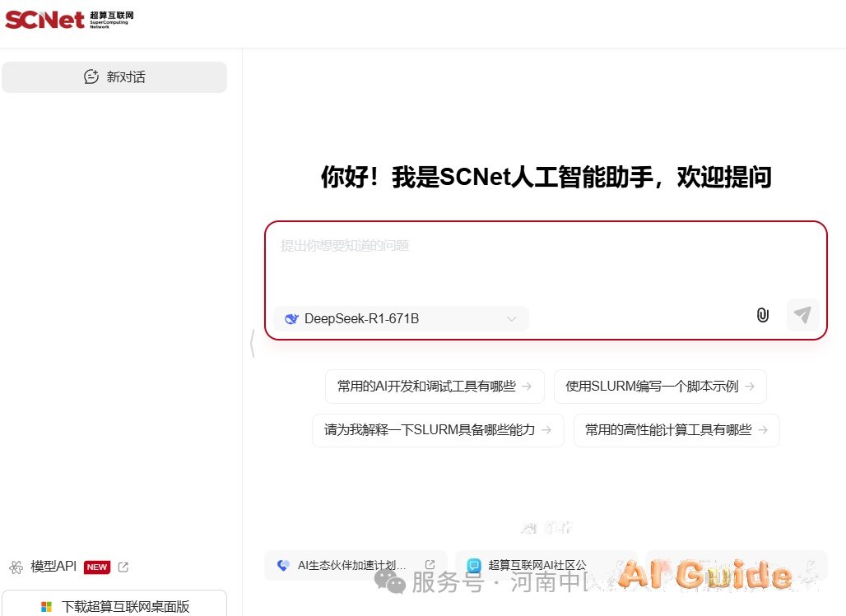The width and height of the screenshot is (846, 616).
Task: Click the atom icon beside 模型API
Action: [16, 567]
